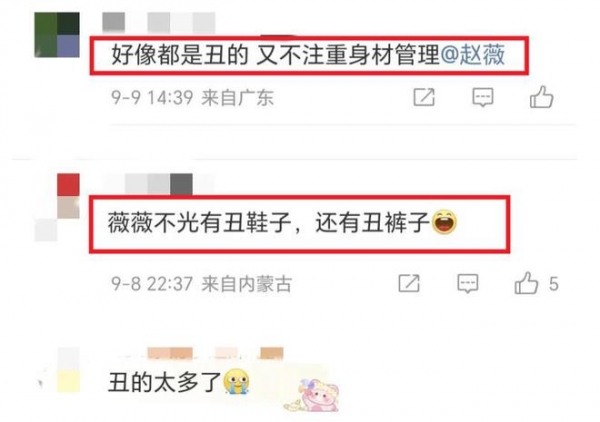Share the comment posted 9-9 14:39
600x422 pixels.
pyautogui.click(x=424, y=97)
